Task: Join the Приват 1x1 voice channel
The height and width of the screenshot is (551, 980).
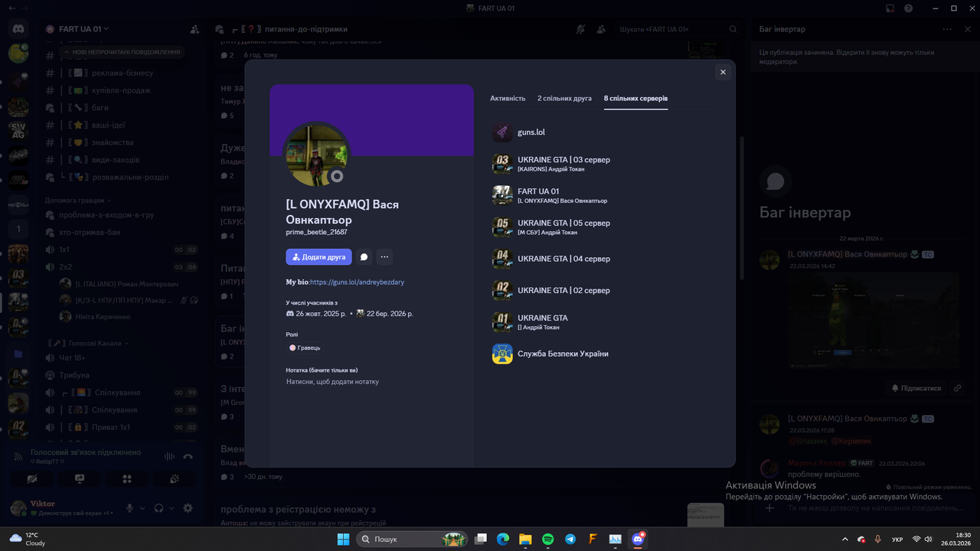Action: click(x=123, y=427)
